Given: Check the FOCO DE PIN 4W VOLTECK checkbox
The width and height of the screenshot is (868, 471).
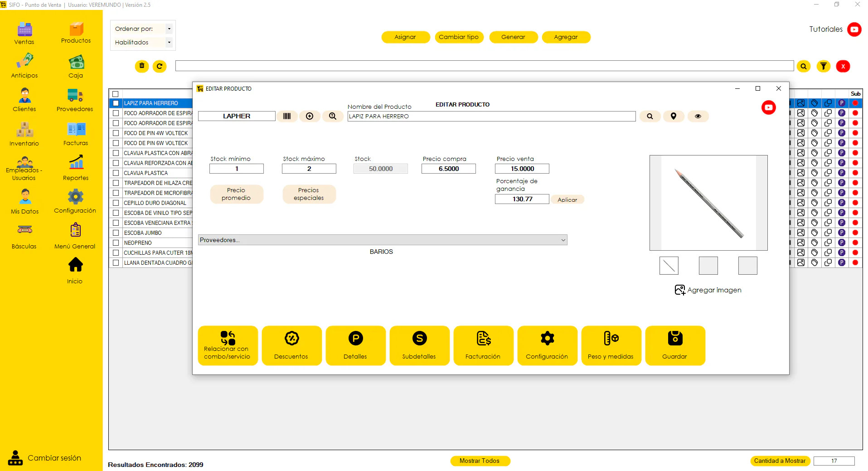Looking at the screenshot, I should coord(116,133).
